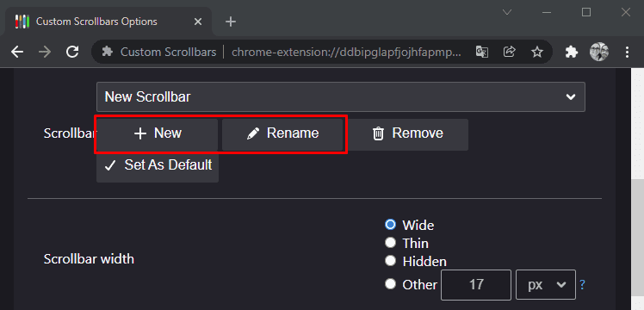Select the Wide scrollbar width option
This screenshot has height=310, width=644.
pyautogui.click(x=390, y=224)
